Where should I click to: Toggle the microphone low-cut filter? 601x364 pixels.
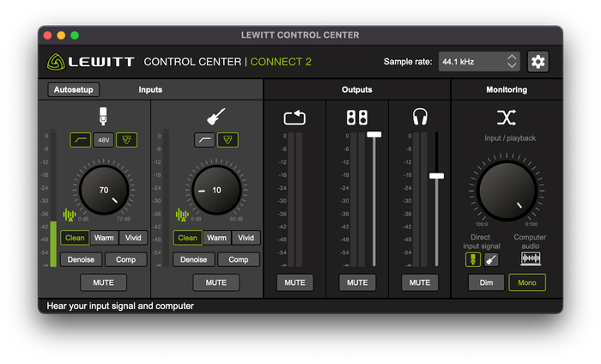pyautogui.click(x=81, y=140)
